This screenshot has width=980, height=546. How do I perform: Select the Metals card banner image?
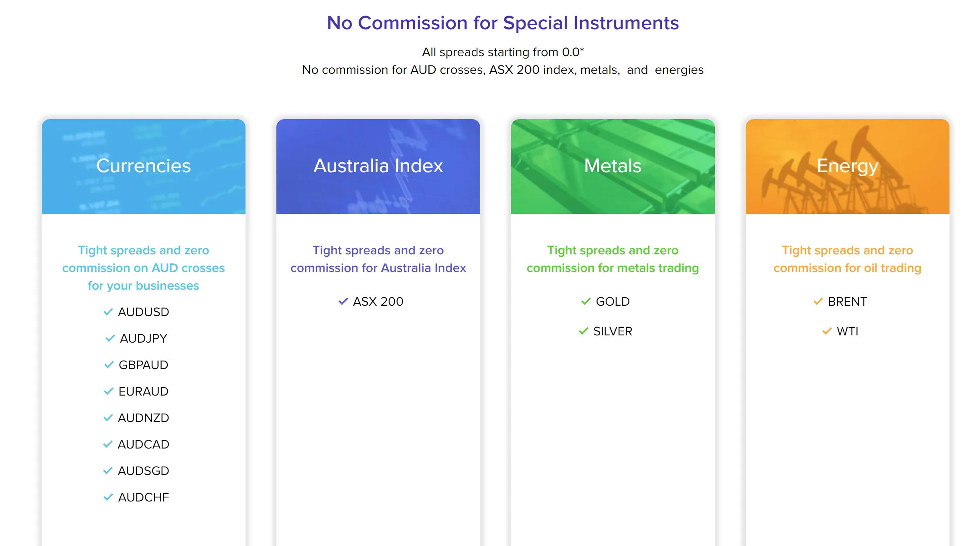click(x=613, y=166)
